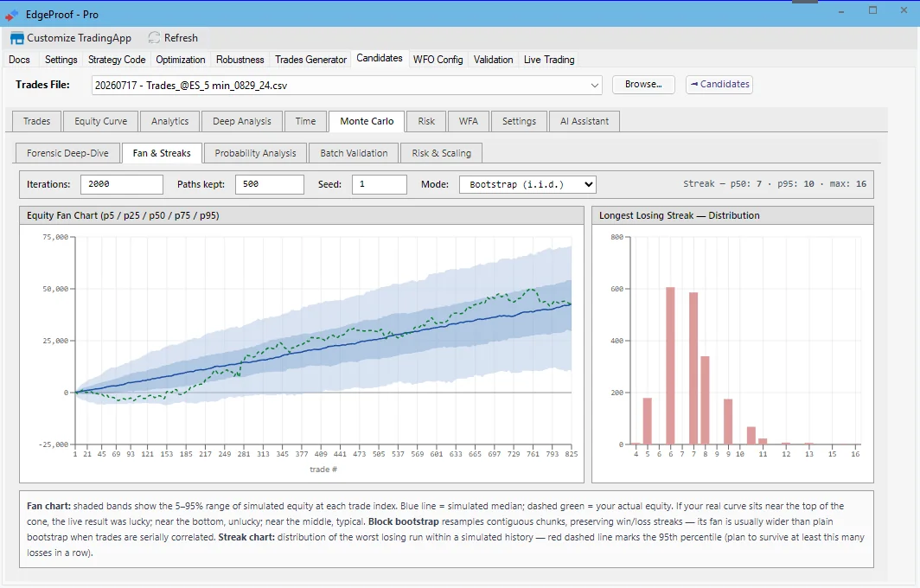Open the Trades Generator tab

[311, 60]
